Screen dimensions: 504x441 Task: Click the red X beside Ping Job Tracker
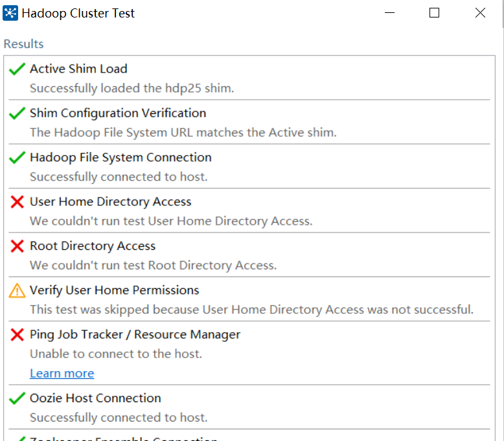(17, 335)
